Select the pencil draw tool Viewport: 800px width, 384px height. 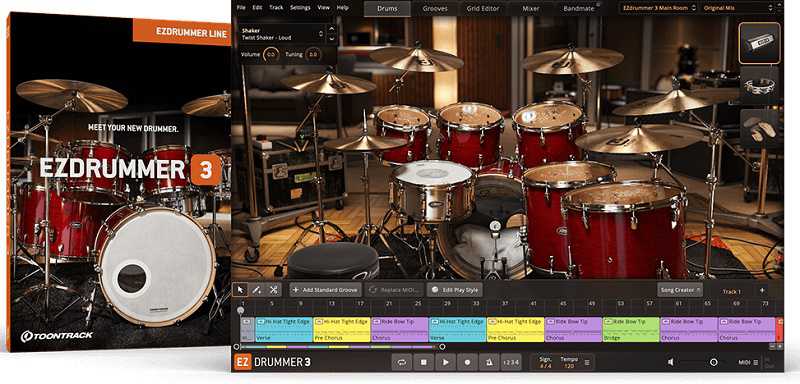click(257, 290)
